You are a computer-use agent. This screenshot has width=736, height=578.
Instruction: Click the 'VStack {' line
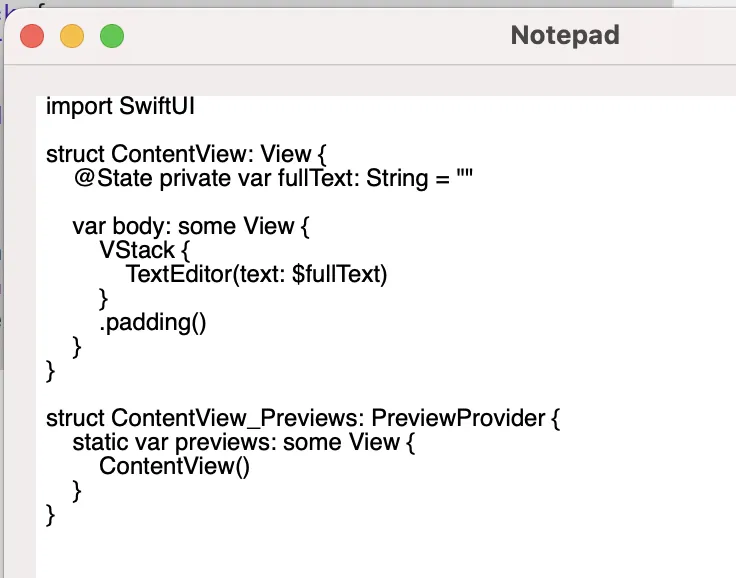145,250
